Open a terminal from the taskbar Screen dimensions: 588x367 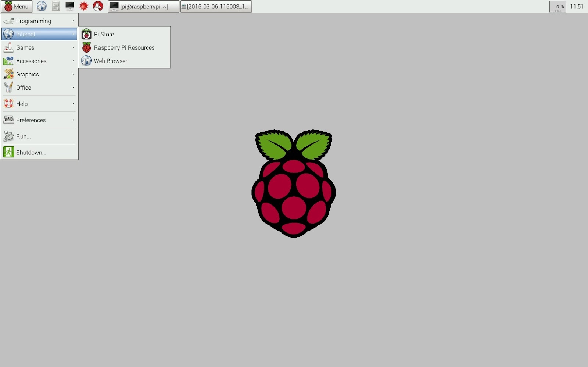[x=69, y=6]
